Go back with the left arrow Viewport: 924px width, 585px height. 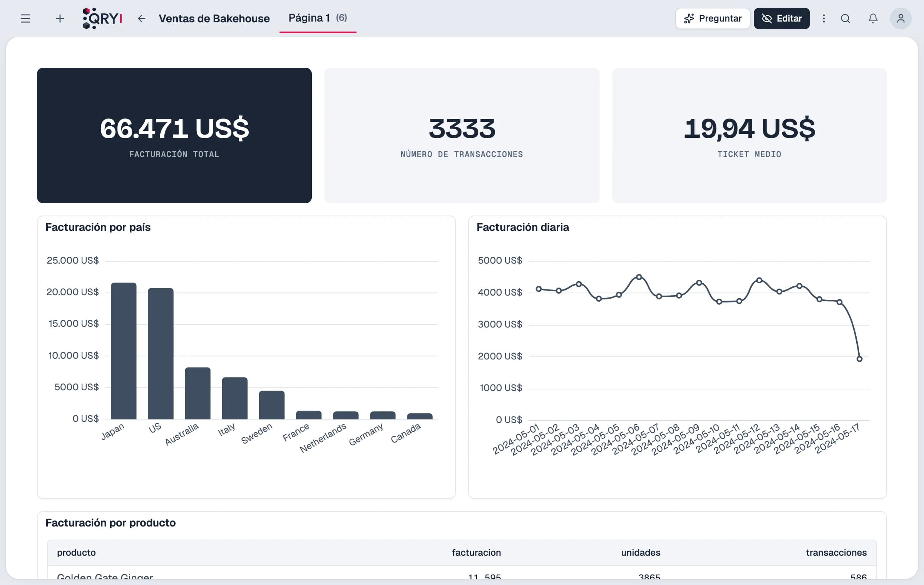pyautogui.click(x=142, y=18)
